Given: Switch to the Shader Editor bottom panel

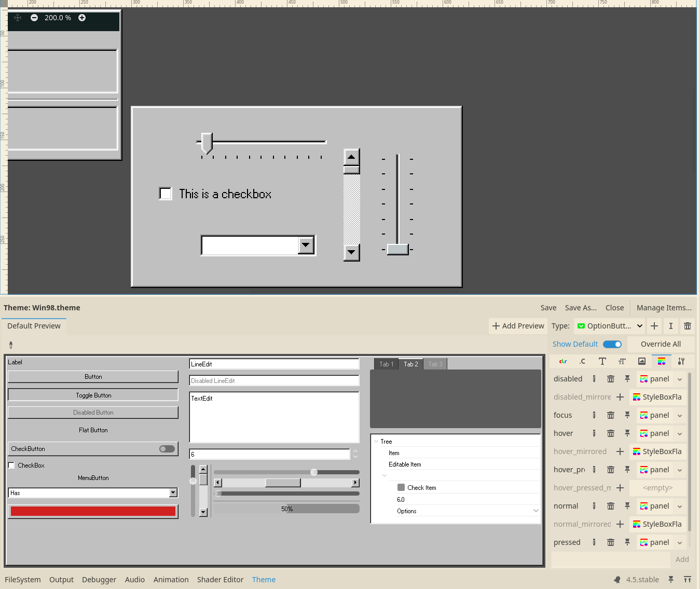Looking at the screenshot, I should point(220,580).
